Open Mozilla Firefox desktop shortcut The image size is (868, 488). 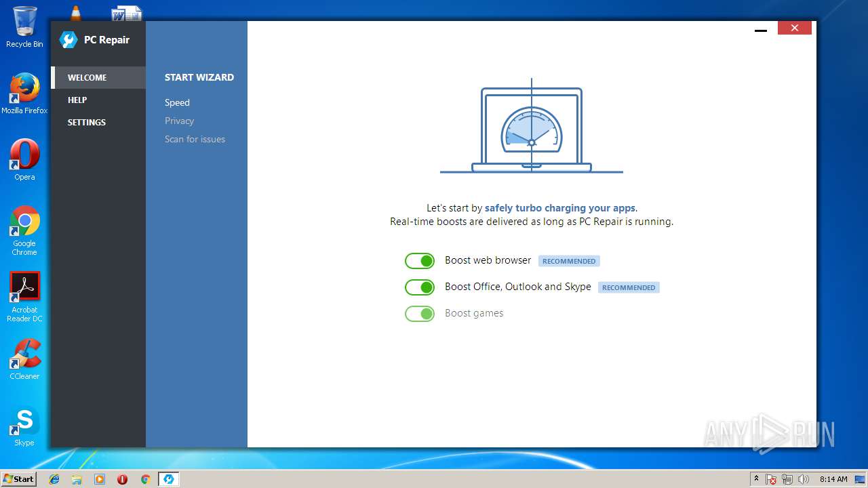click(x=24, y=94)
